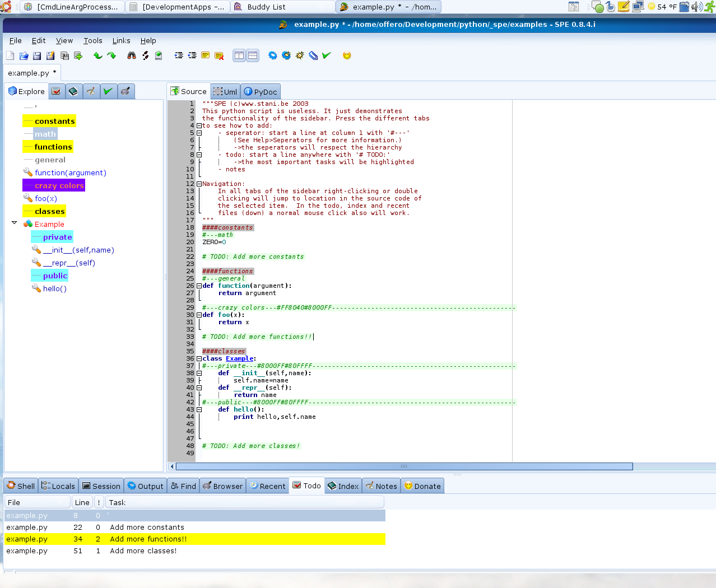The image size is (716, 588).
Task: Click the Task column header in Todo
Action: [x=117, y=502]
